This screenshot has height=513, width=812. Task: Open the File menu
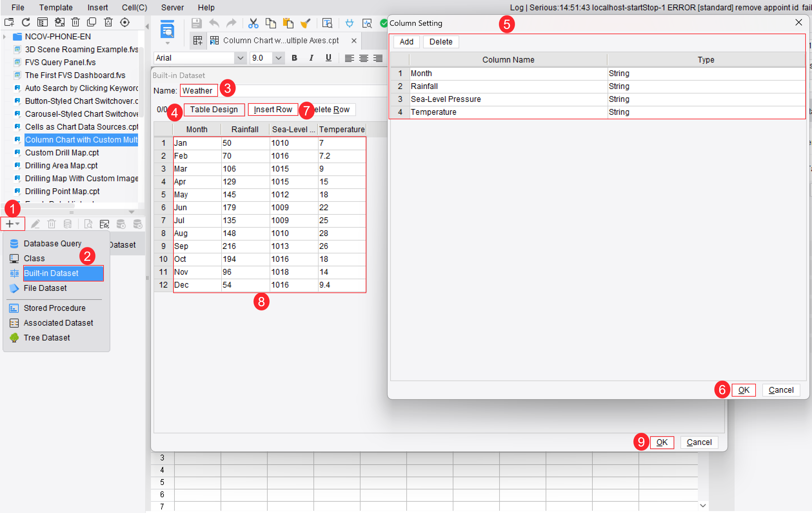point(18,7)
